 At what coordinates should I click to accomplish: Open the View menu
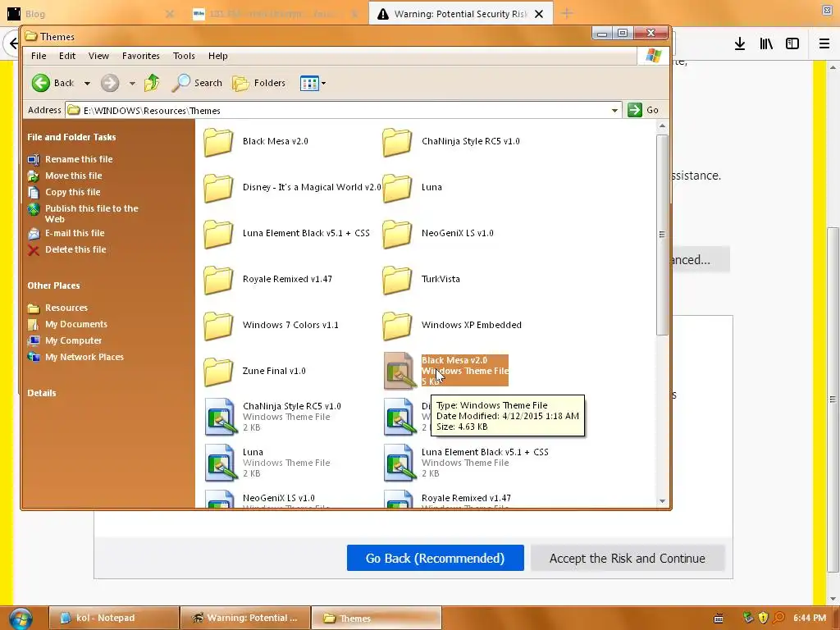pyautogui.click(x=98, y=56)
